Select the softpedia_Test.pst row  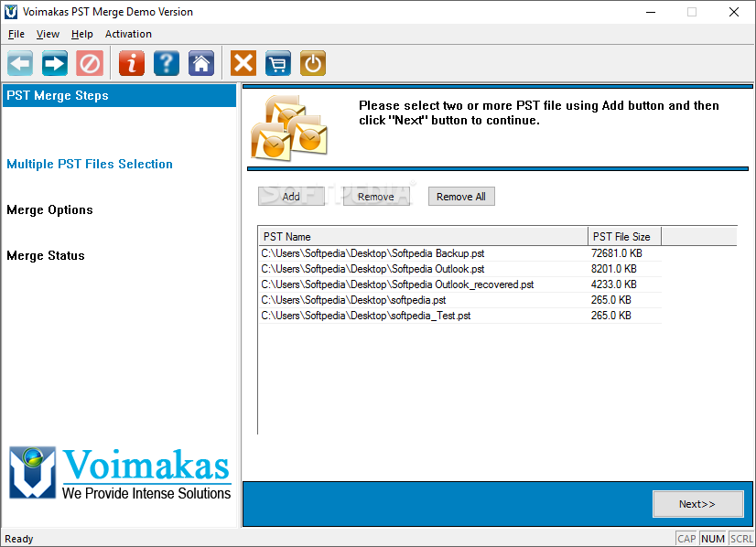coord(460,316)
